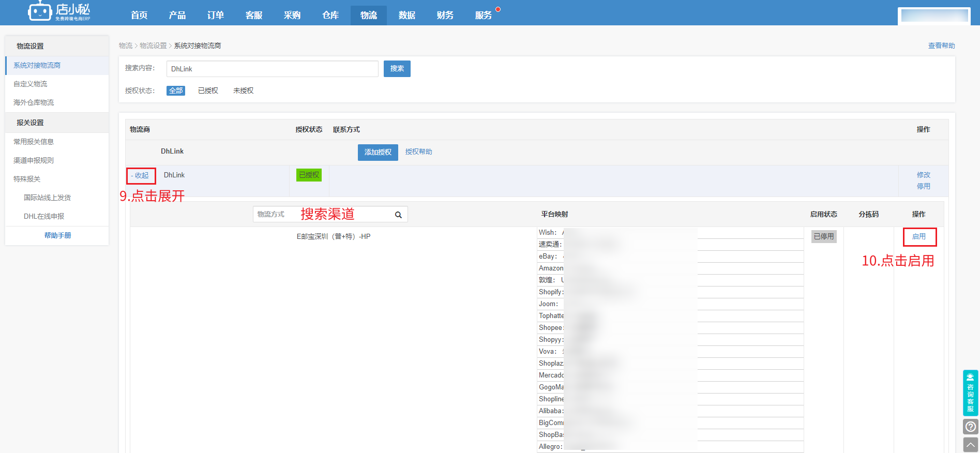The image size is (980, 453).
Task: Click the 搜索内容 input field with DhLink
Action: point(273,69)
